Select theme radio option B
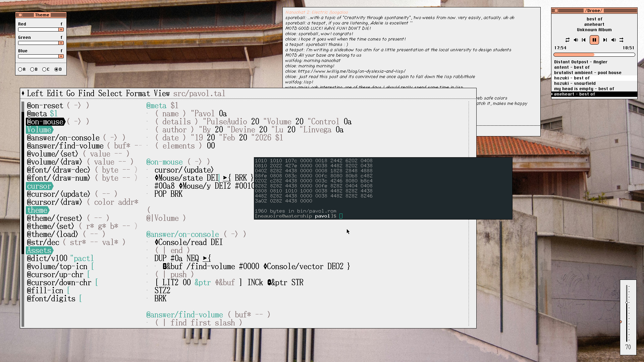644x362 pixels. (32, 69)
